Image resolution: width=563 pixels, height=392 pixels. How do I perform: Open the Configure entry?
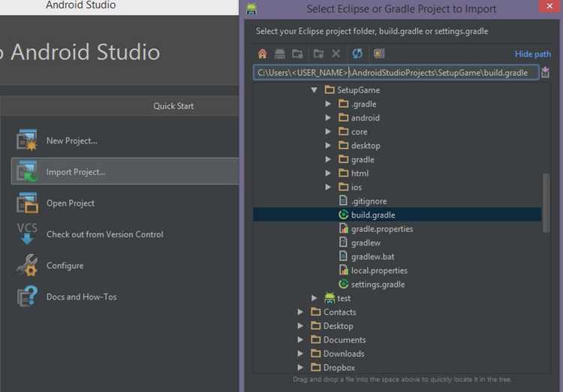65,266
